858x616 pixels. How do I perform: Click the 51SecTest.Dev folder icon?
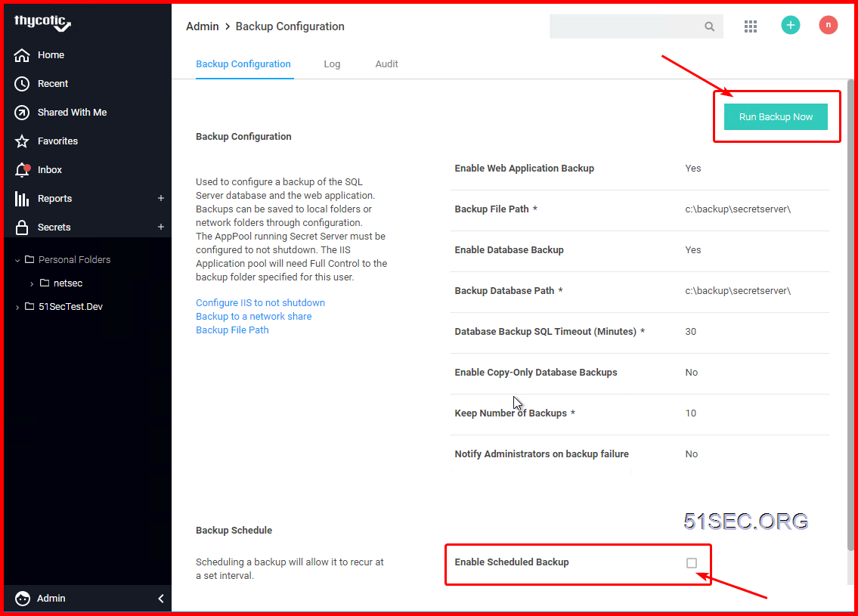tap(29, 306)
